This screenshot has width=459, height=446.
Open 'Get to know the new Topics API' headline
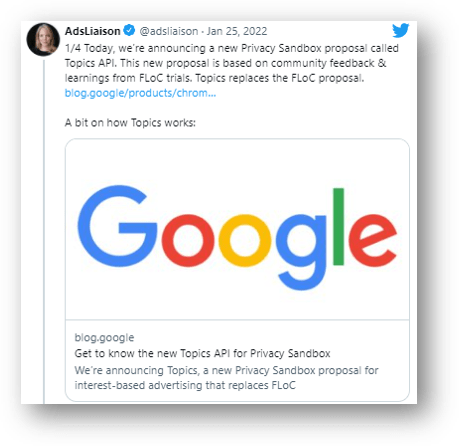tap(202, 353)
